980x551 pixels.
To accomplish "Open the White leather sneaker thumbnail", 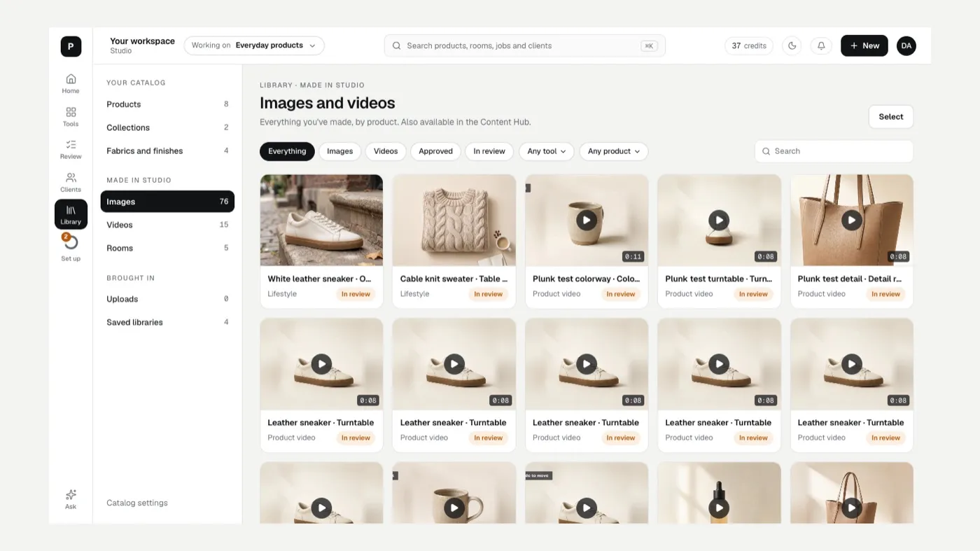I will coord(321,220).
